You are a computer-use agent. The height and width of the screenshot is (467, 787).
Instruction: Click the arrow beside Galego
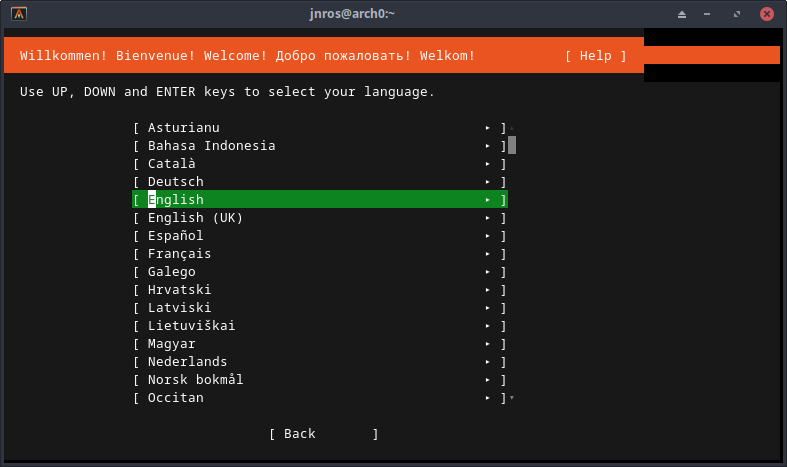coord(487,272)
